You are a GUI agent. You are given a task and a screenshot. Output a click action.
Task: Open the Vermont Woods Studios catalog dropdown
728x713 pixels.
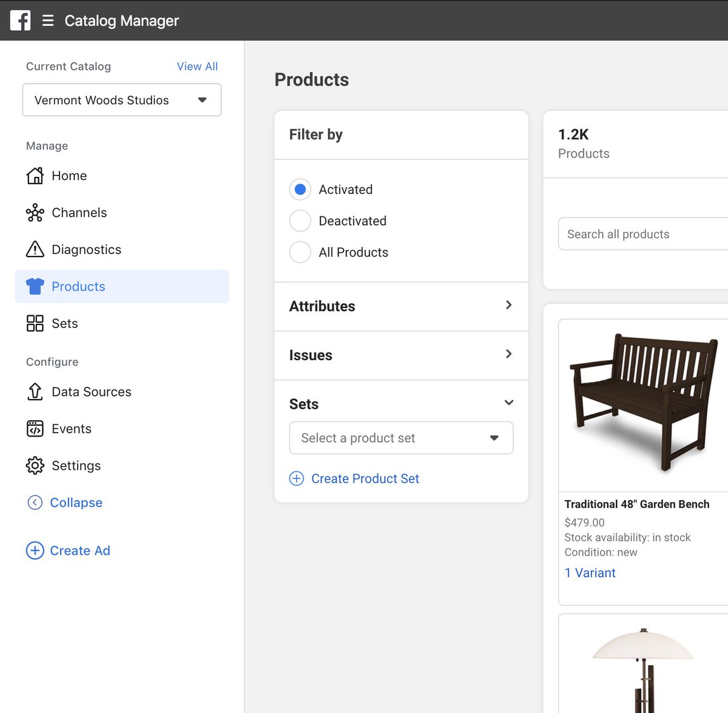click(x=122, y=100)
